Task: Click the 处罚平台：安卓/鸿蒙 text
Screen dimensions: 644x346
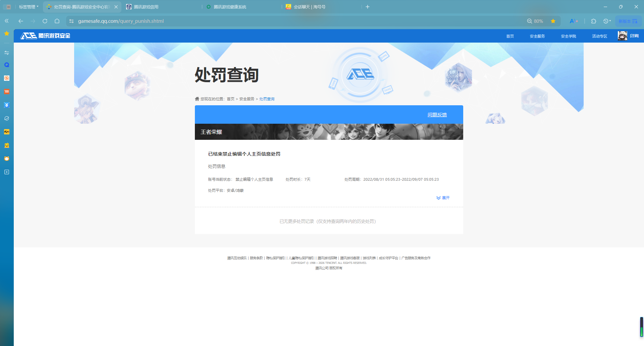Action: pyautogui.click(x=226, y=190)
